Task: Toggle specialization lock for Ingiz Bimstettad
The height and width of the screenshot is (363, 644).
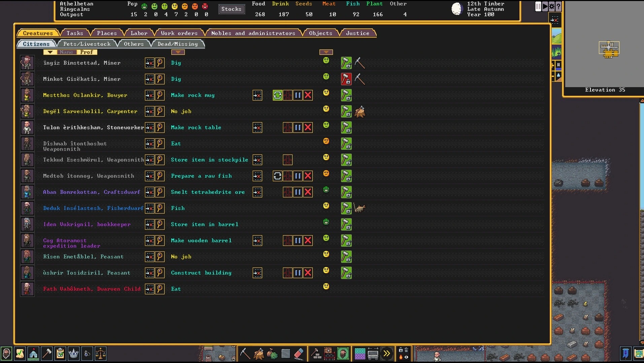Action: click(346, 63)
